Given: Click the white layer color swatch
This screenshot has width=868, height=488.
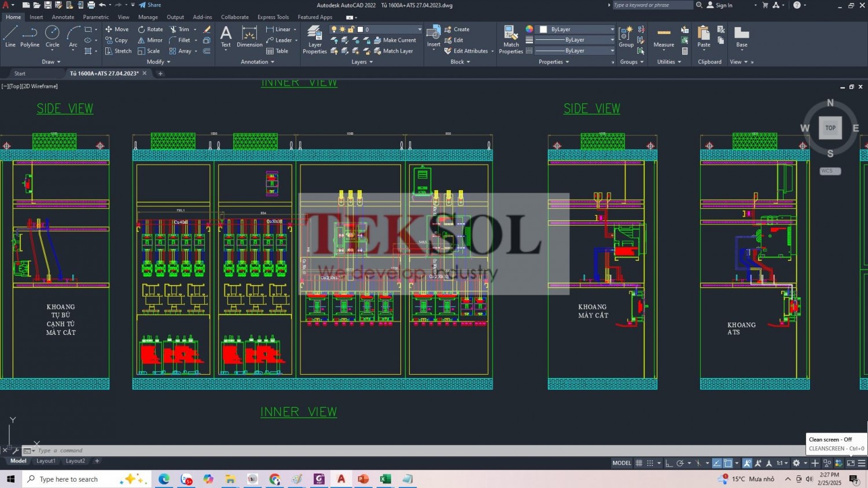Looking at the screenshot, I should pyautogui.click(x=360, y=29).
